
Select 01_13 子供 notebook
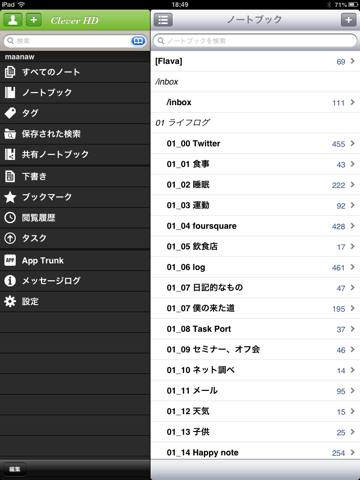[256, 432]
